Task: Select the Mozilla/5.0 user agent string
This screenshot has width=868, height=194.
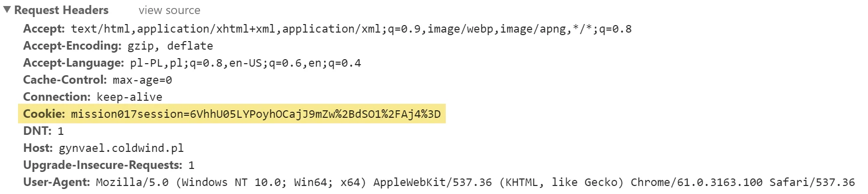Action: coord(475,182)
